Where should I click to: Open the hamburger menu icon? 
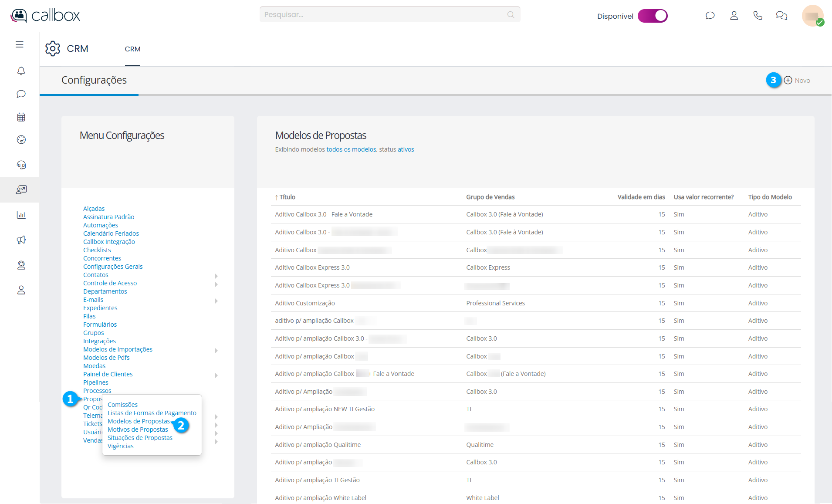tap(20, 44)
